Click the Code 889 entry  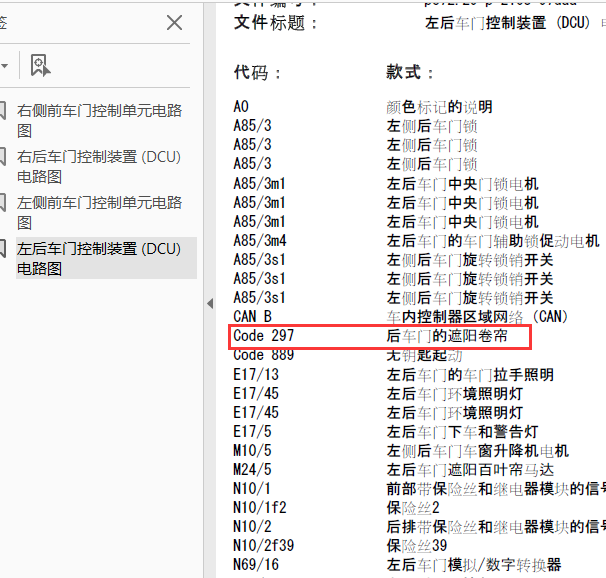tap(264, 355)
